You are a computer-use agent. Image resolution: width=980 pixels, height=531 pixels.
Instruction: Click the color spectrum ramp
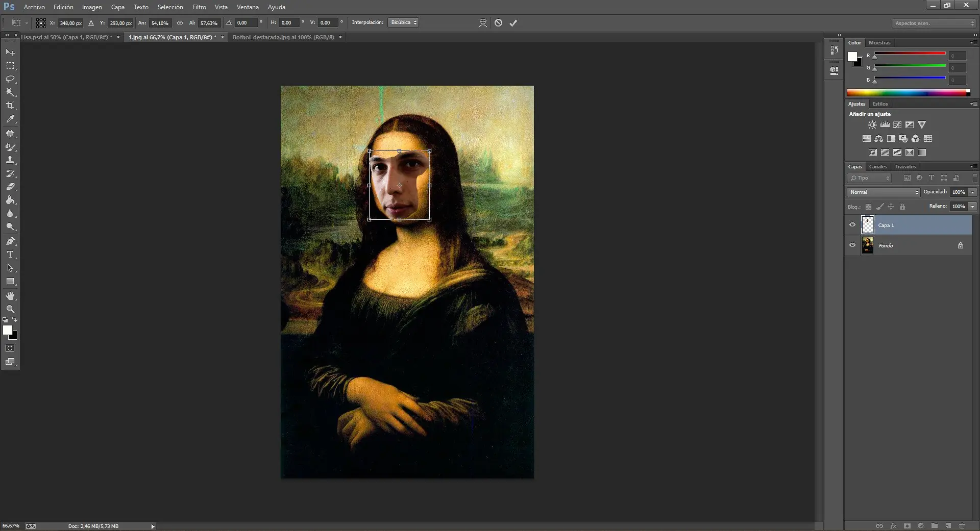tap(909, 92)
